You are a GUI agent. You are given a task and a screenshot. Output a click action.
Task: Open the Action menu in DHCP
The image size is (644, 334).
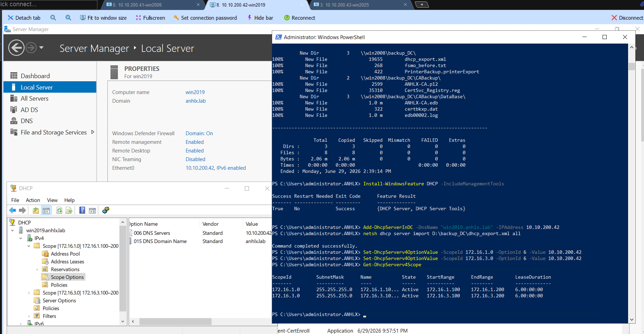click(x=33, y=200)
